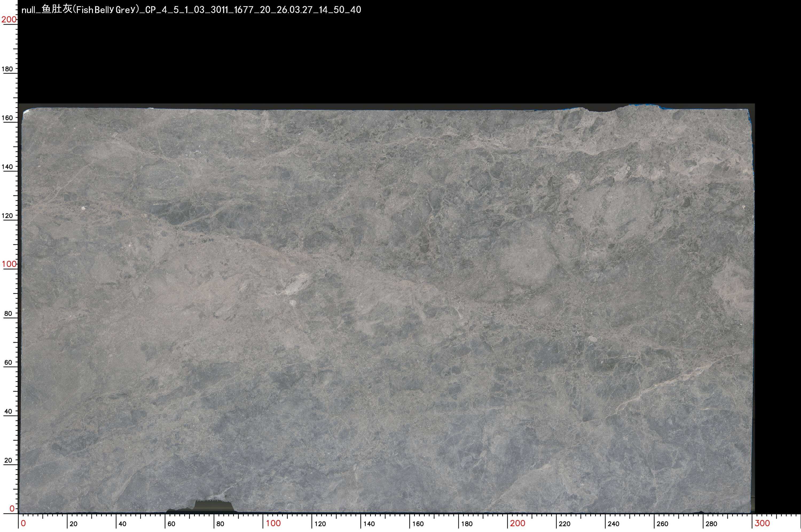Click the red 0 mark on horizontal ruler

(x=23, y=523)
